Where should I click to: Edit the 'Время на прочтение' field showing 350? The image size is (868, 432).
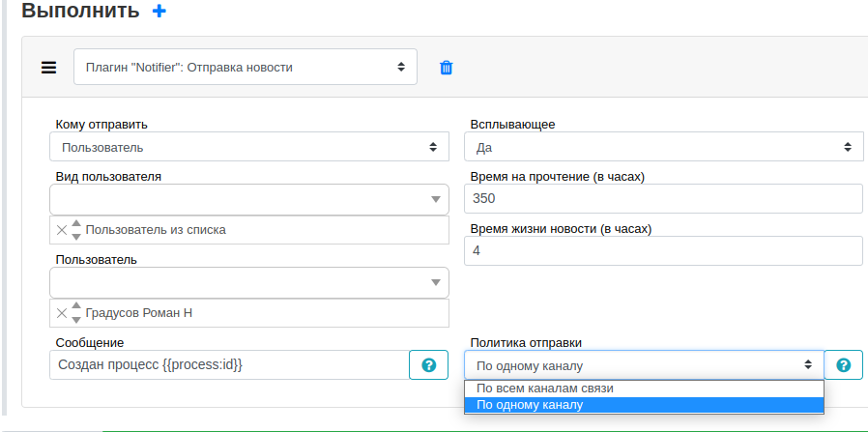(x=663, y=198)
